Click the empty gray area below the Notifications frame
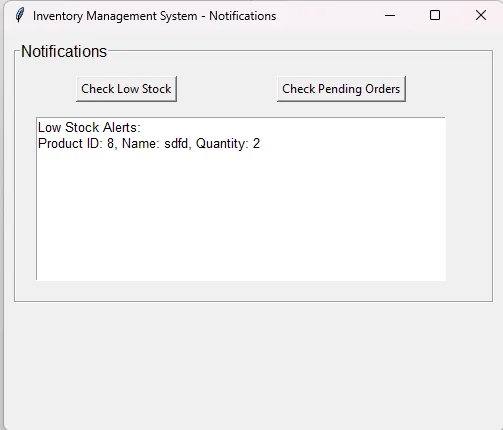Image resolution: width=503 pixels, height=430 pixels. [253, 363]
